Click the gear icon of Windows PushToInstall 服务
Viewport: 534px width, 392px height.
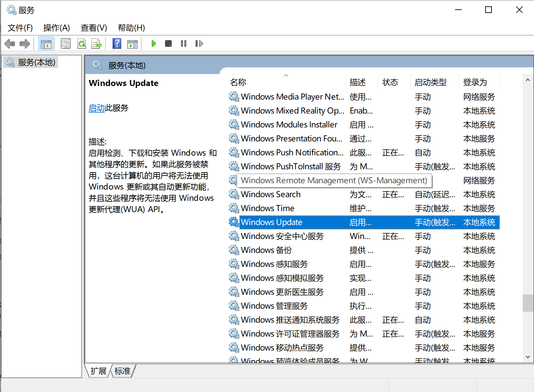234,166
